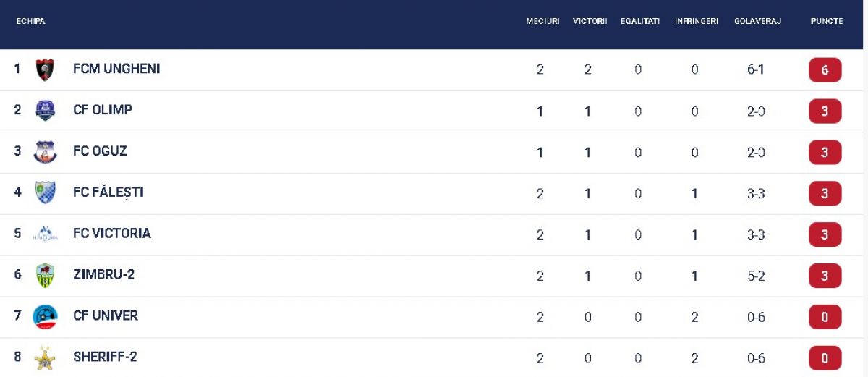The width and height of the screenshot is (868, 377).
Task: Sort by the PUNCTE column header
Action: tap(826, 22)
